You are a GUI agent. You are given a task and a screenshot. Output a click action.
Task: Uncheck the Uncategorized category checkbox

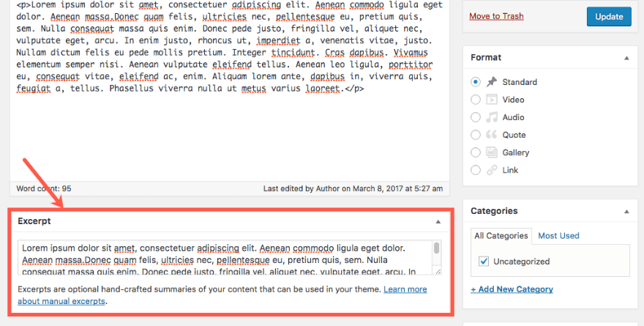tap(483, 261)
